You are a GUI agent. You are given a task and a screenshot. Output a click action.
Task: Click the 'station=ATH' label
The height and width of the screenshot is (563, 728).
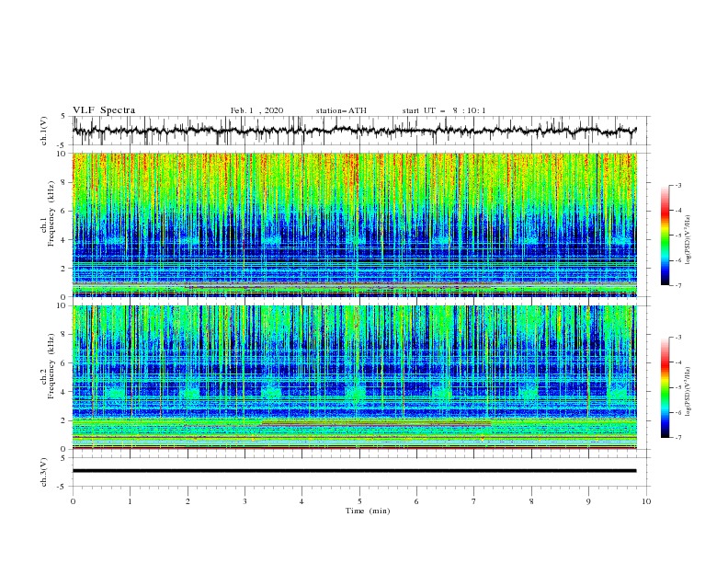pos(341,110)
